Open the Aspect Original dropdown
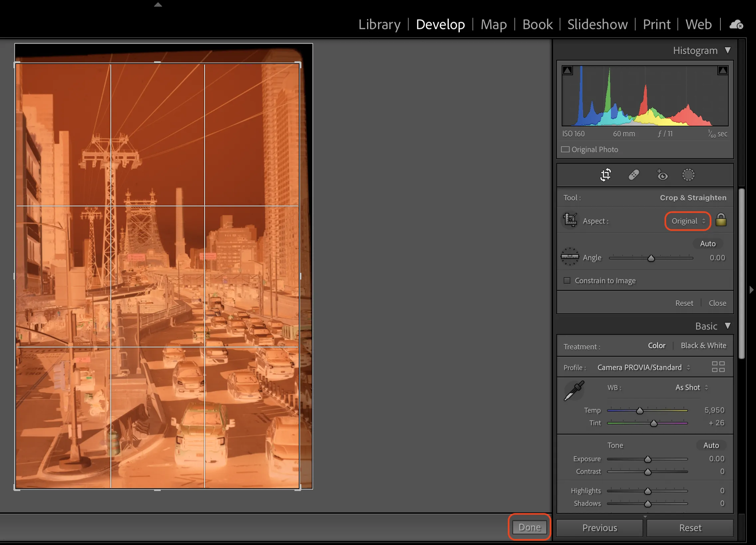Screen dimensions: 756x545 (688, 221)
